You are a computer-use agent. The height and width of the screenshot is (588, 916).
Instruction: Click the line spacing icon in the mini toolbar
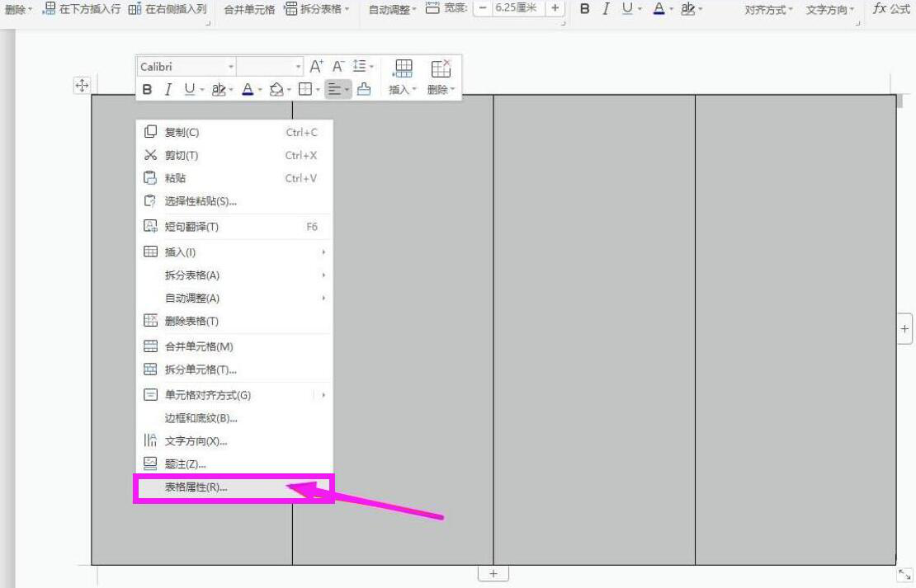tap(360, 66)
